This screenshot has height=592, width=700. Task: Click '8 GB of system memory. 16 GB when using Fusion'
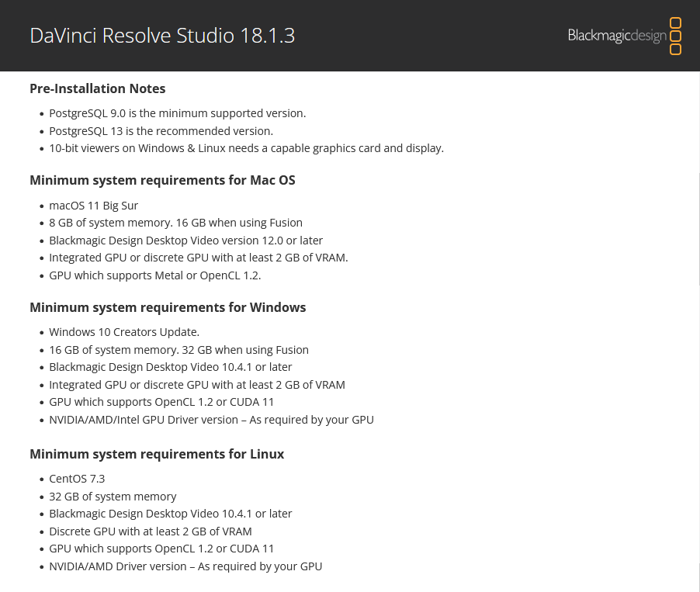click(175, 223)
